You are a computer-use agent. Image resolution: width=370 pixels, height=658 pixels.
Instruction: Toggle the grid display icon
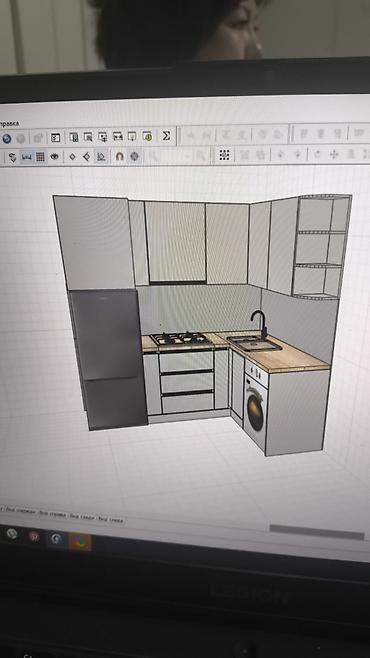[x=40, y=157]
